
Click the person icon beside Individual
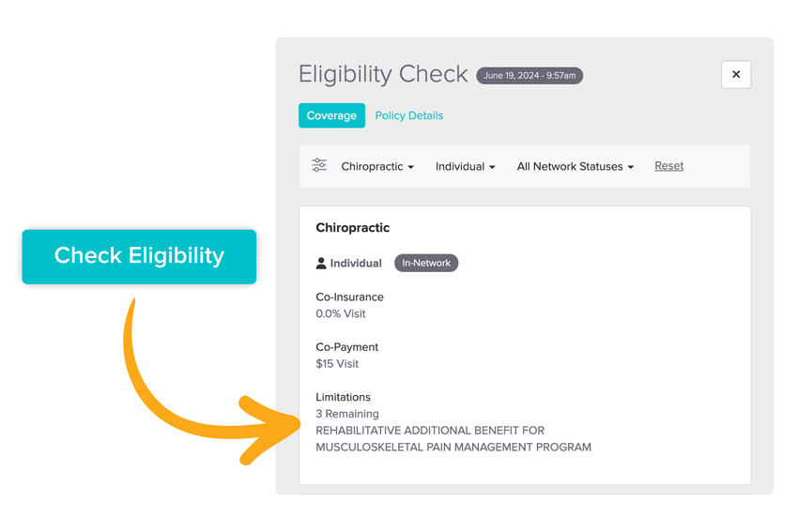click(321, 264)
